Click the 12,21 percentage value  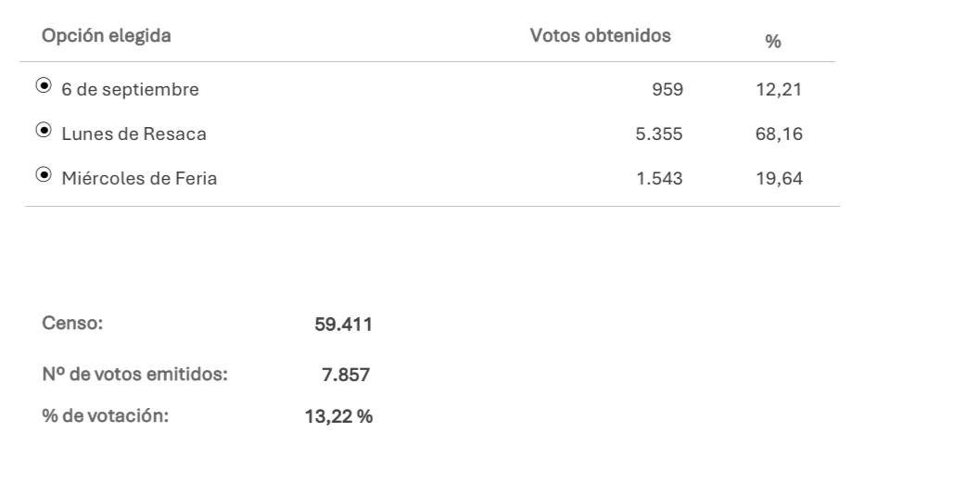pos(779,89)
